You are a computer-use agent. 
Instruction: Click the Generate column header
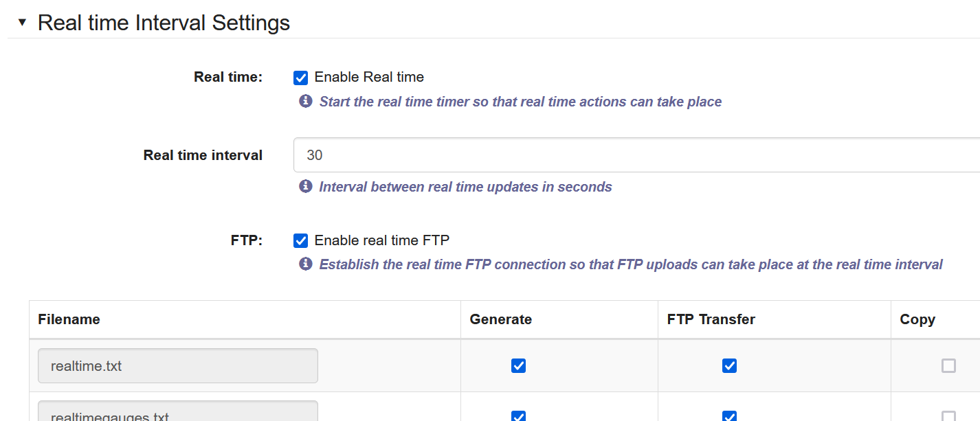click(x=500, y=319)
